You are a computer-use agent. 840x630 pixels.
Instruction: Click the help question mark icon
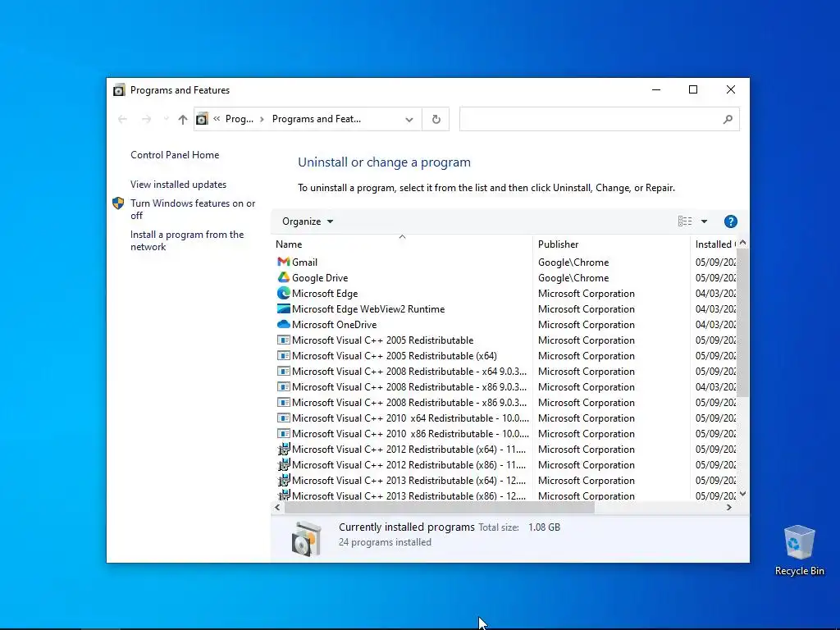[730, 221]
